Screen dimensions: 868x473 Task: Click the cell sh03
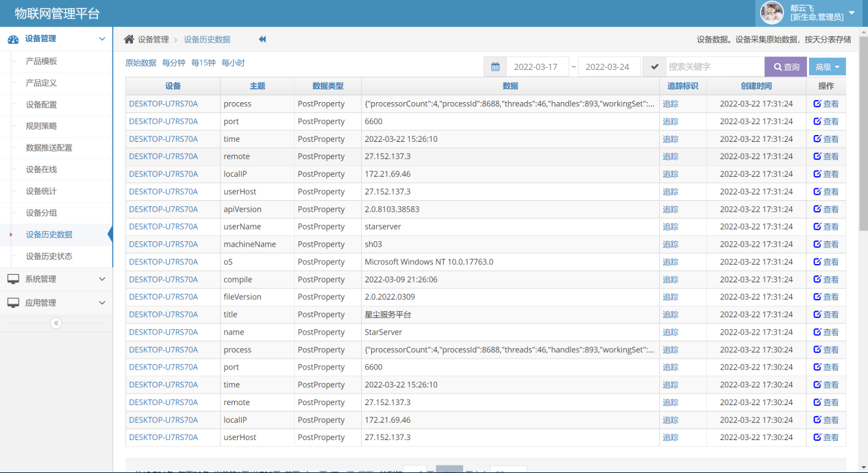pos(373,244)
